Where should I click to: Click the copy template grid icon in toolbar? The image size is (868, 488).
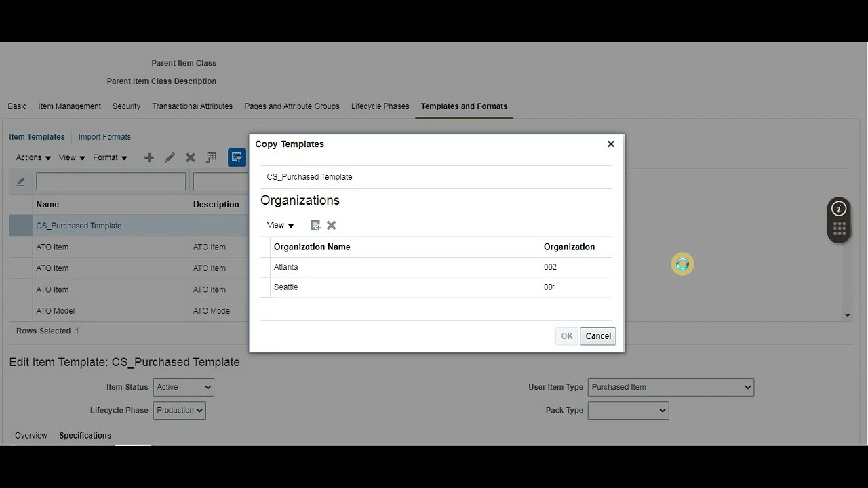[212, 157]
